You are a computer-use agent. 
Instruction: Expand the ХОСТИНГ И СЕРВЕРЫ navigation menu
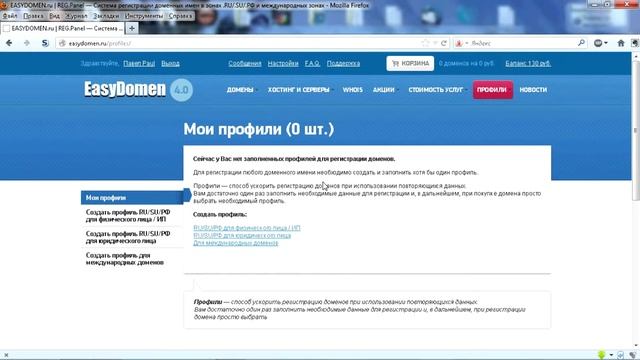299,90
